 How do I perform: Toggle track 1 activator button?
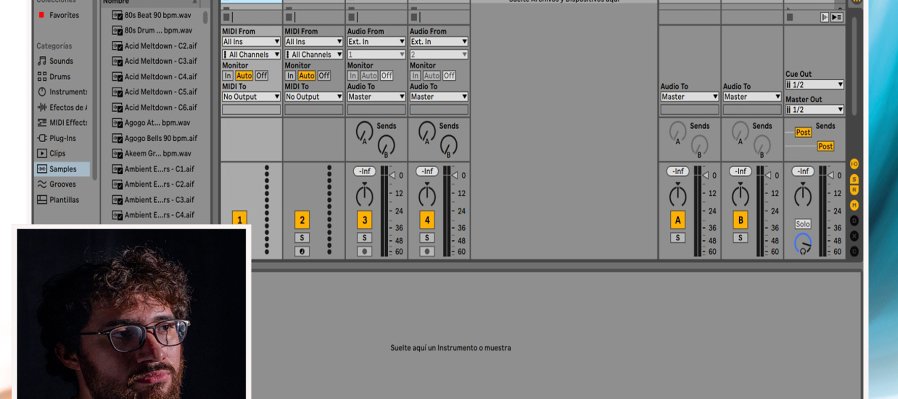click(239, 219)
